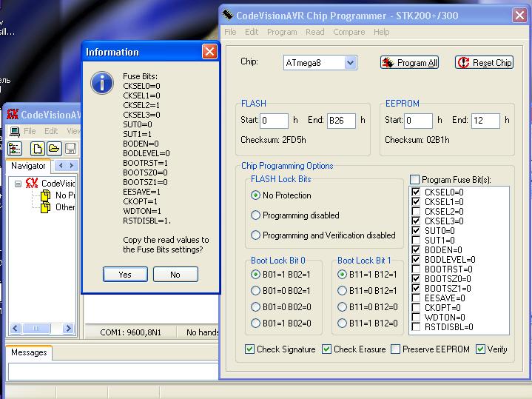Click Yes to copy fuse values

125,274
